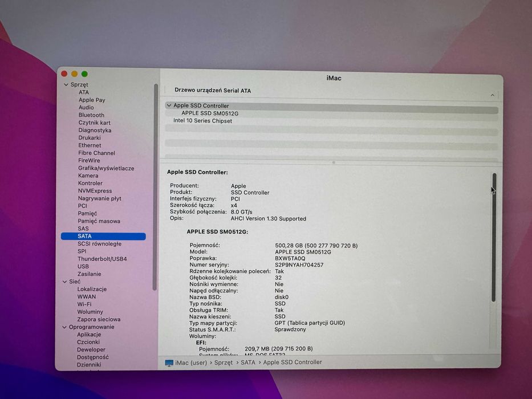The image size is (532, 399).
Task: Select APPLE SSD SM0512G in device tree
Action: click(210, 113)
